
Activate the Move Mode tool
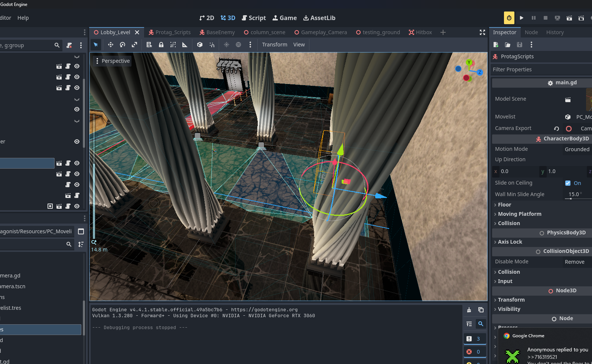point(111,45)
